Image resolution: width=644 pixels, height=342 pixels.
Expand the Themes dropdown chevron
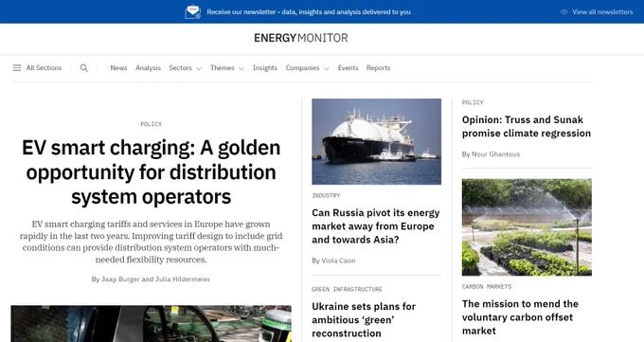241,68
